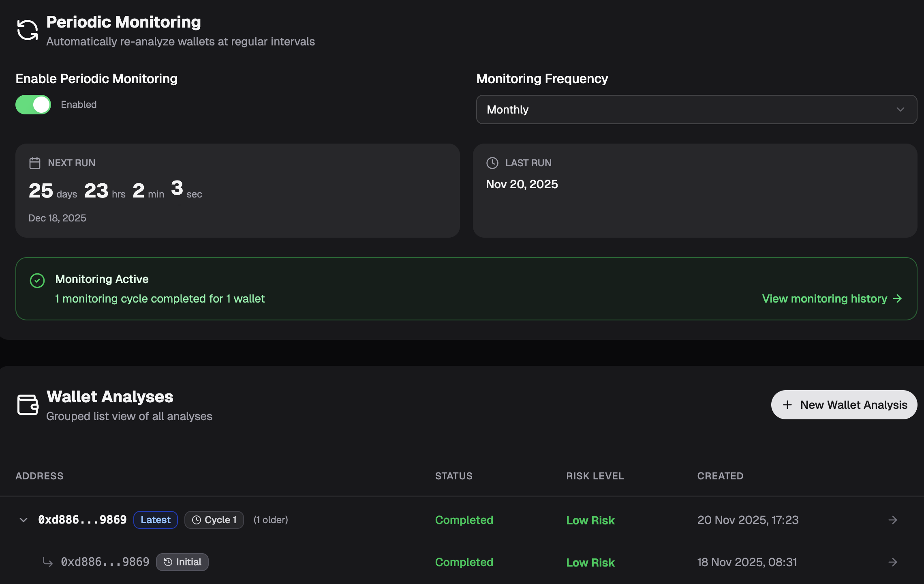Disable the Periodic Monitoring toggle
Viewport: 924px width, 584px height.
pos(33,105)
